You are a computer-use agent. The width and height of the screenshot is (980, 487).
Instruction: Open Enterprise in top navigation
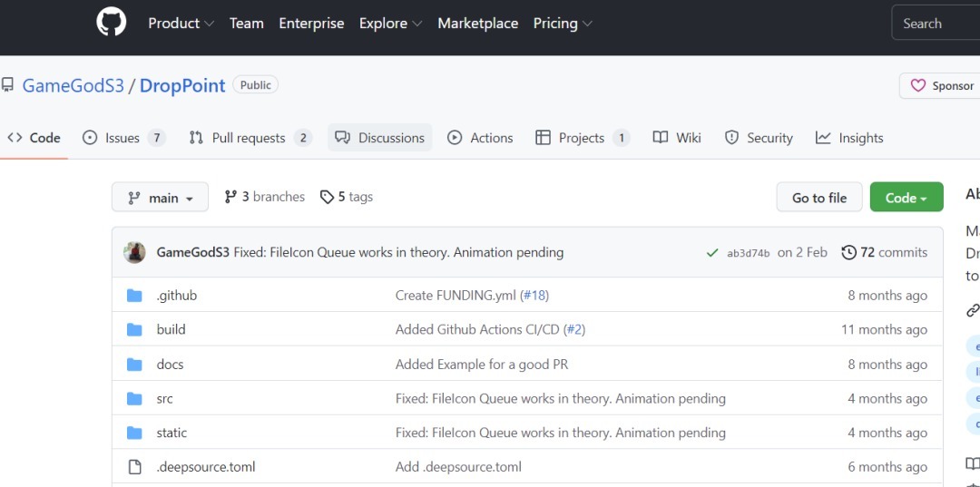click(x=311, y=24)
